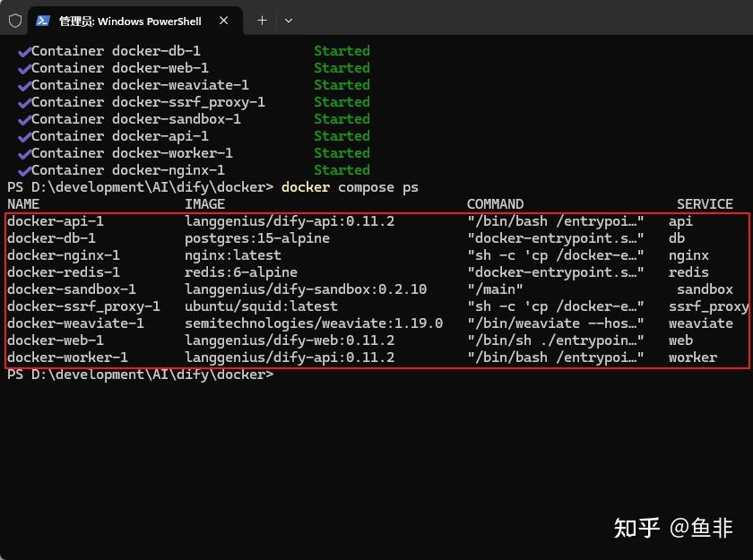This screenshot has height=560, width=753.
Task: Click 'Container docker-sandbox-1' line text
Action: pyautogui.click(x=136, y=119)
